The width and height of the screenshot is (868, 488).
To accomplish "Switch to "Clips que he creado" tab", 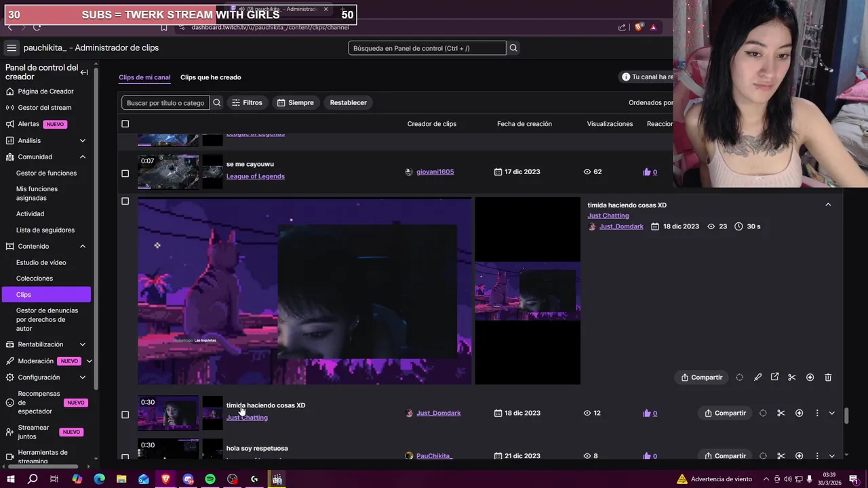I will point(210,77).
